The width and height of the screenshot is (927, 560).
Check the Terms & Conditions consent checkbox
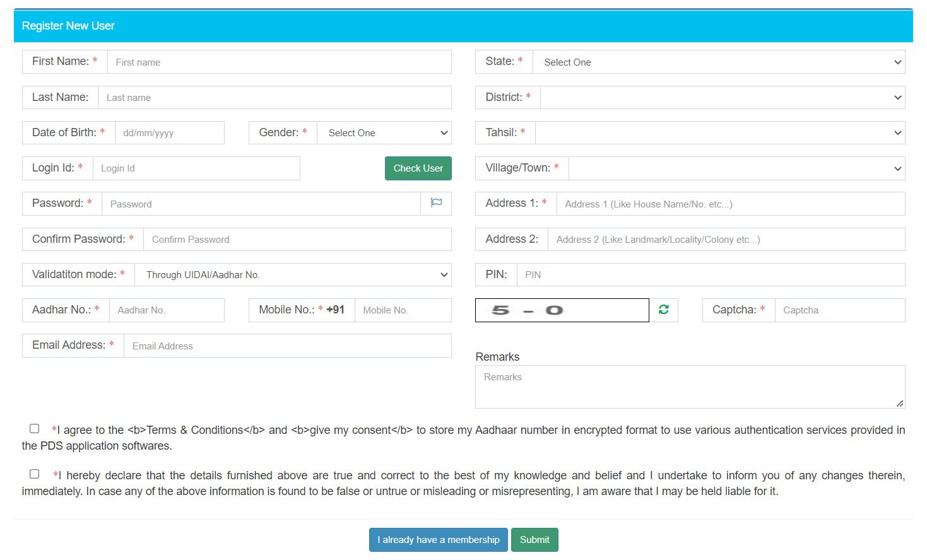[34, 428]
